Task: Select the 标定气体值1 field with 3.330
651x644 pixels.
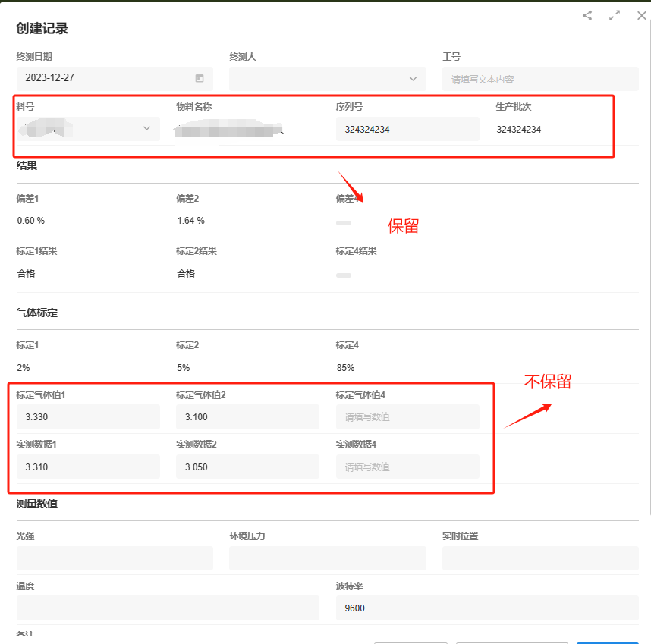Action: (x=88, y=416)
